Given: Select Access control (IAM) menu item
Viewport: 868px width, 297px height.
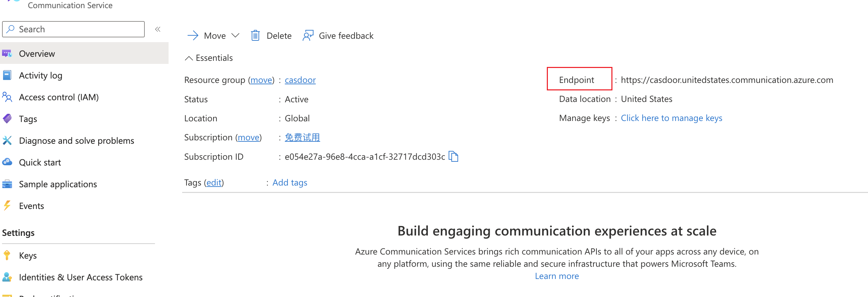Looking at the screenshot, I should click(58, 97).
